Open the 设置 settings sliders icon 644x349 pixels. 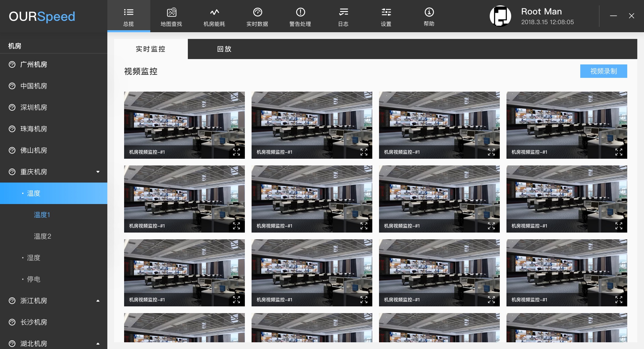(386, 13)
